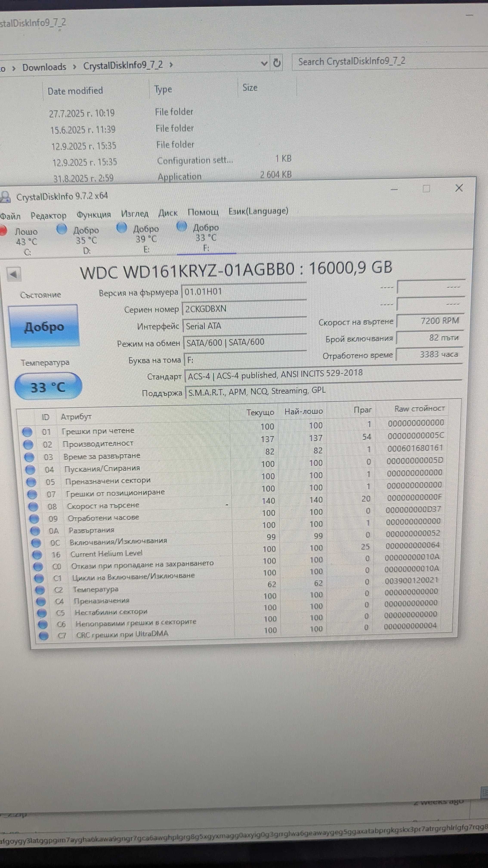Close the CrystalDiskInfo window
The height and width of the screenshot is (868, 488).
[459, 188]
